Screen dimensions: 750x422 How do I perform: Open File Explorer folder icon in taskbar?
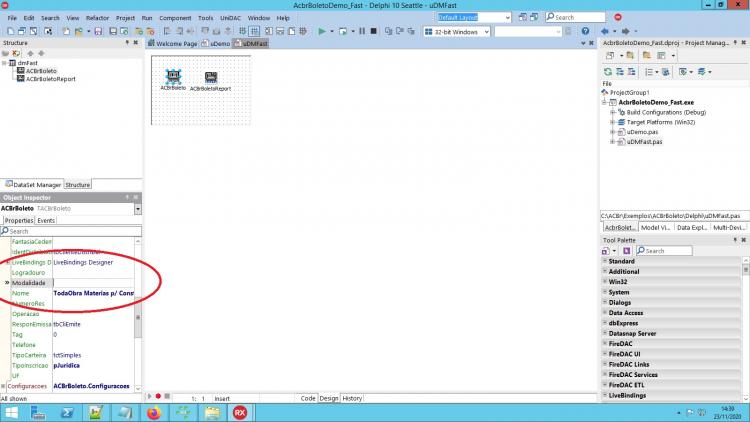[212, 412]
